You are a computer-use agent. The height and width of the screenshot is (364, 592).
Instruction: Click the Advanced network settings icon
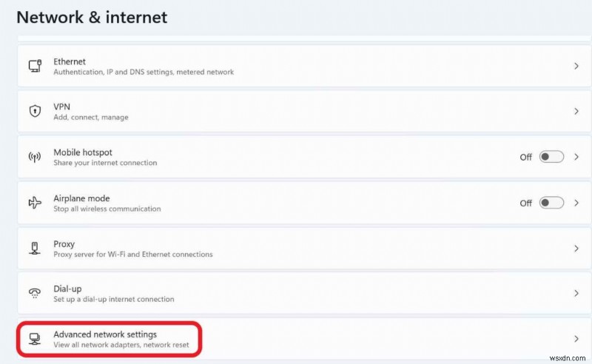pyautogui.click(x=35, y=339)
